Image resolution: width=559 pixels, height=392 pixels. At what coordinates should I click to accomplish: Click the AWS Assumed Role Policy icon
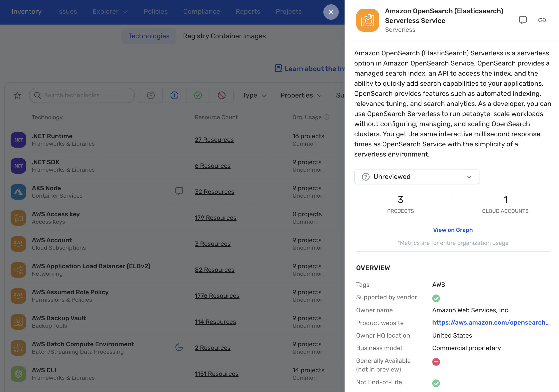click(18, 296)
